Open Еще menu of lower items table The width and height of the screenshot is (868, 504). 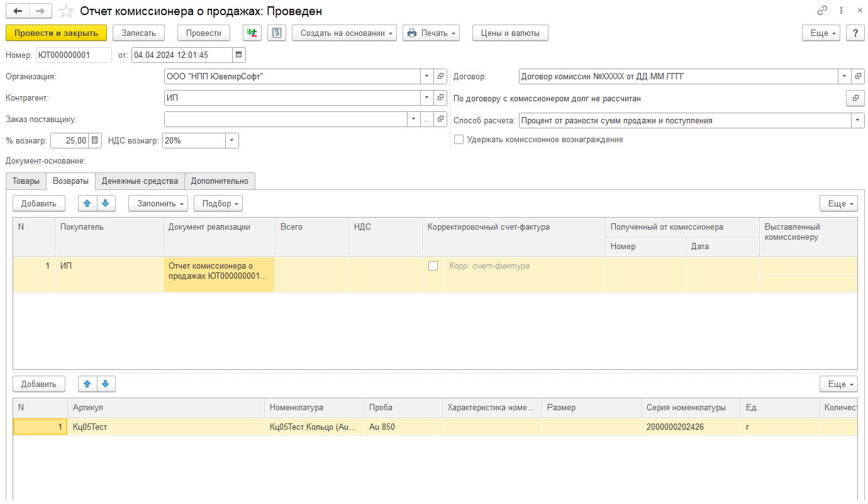[x=838, y=384]
